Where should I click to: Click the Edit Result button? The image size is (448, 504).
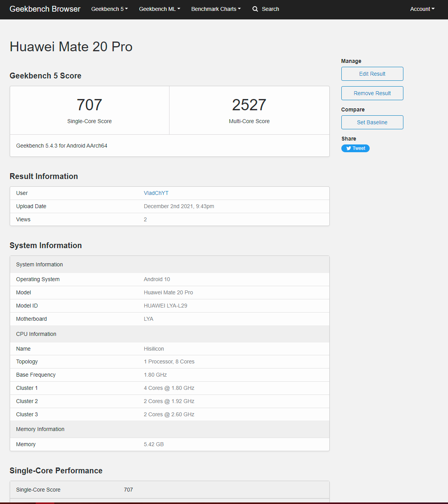tap(372, 74)
